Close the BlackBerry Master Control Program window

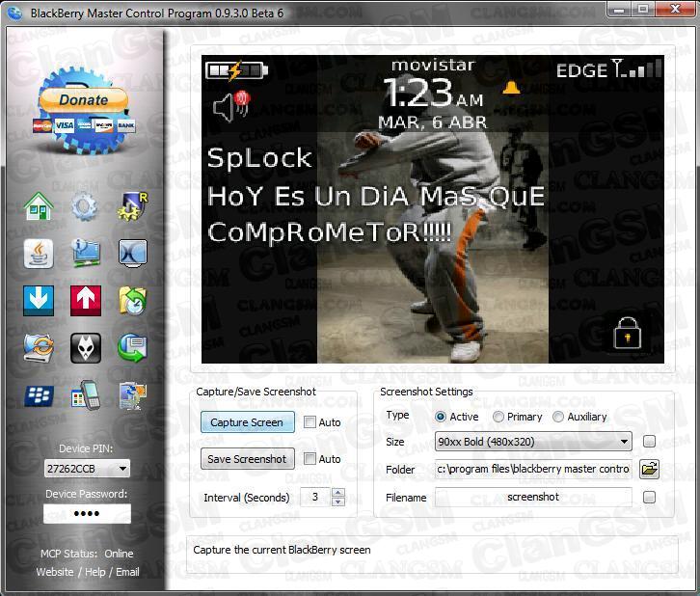(675, 9)
